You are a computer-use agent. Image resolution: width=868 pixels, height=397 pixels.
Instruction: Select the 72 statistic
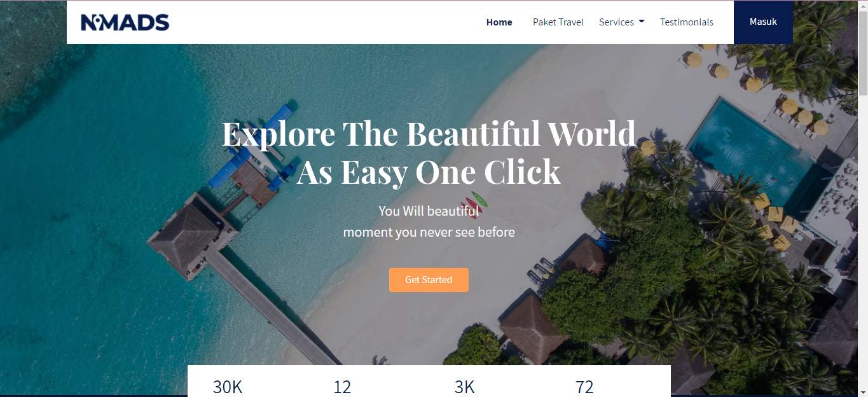(584, 387)
